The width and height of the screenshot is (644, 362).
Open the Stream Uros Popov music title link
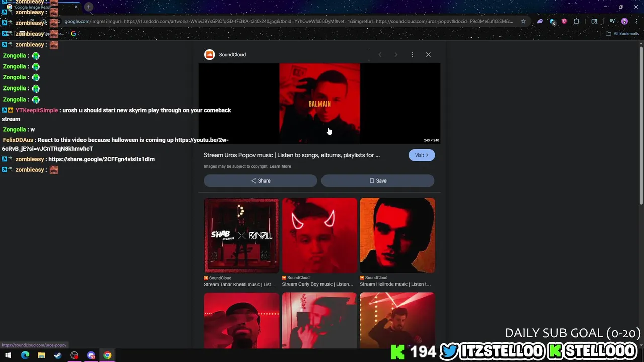(x=292, y=155)
